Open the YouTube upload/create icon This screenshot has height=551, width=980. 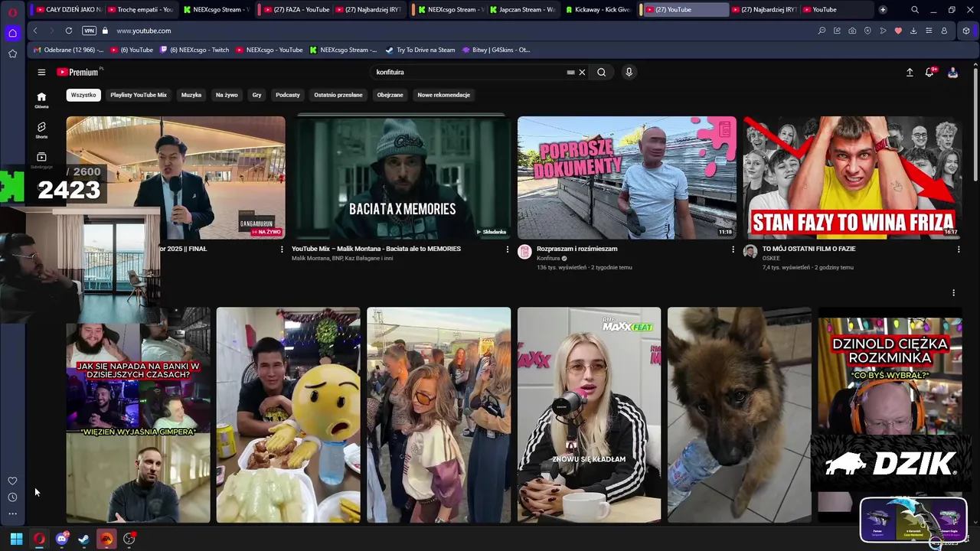coord(910,72)
